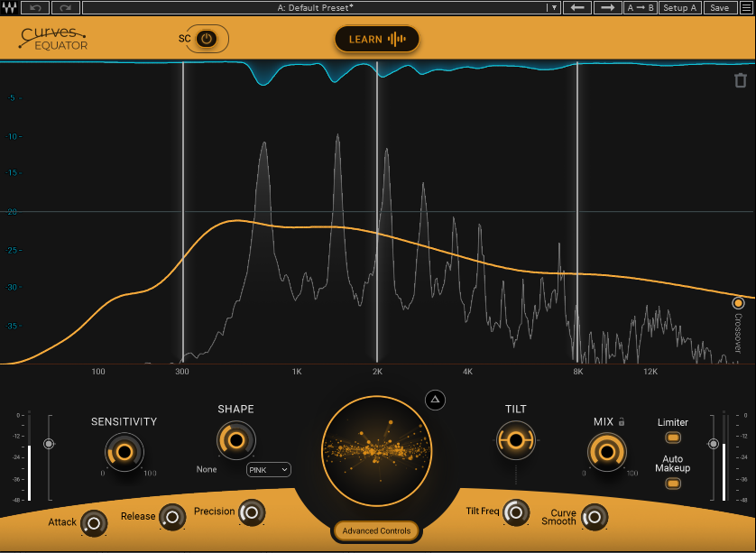Click the Save button
Image resolution: width=756 pixels, height=553 pixels.
click(719, 8)
